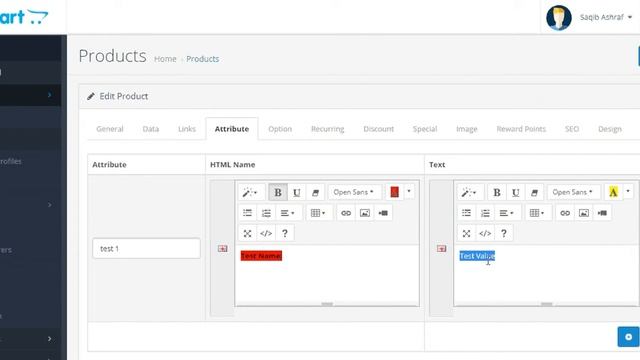640x360 pixels.
Task: Click language flag icon beside Text editor
Action: [441, 249]
